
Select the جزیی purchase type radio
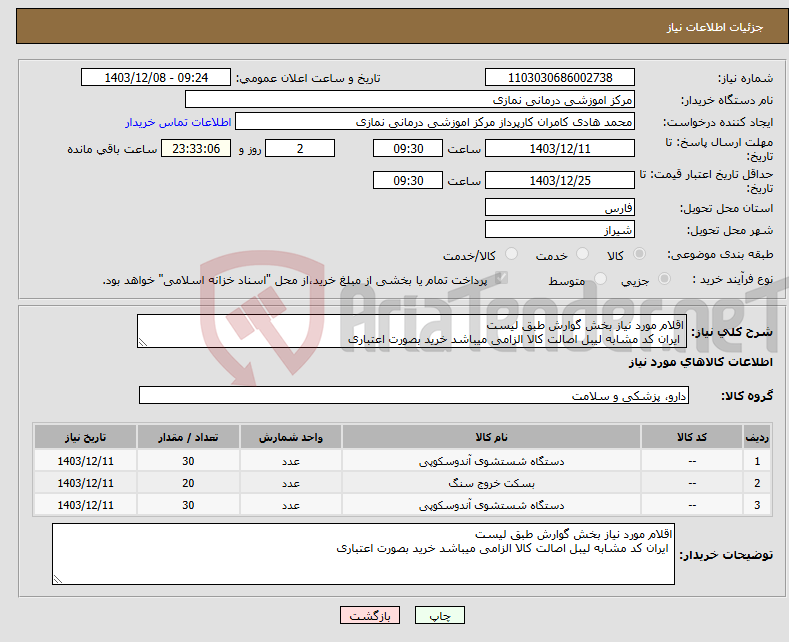pos(664,278)
